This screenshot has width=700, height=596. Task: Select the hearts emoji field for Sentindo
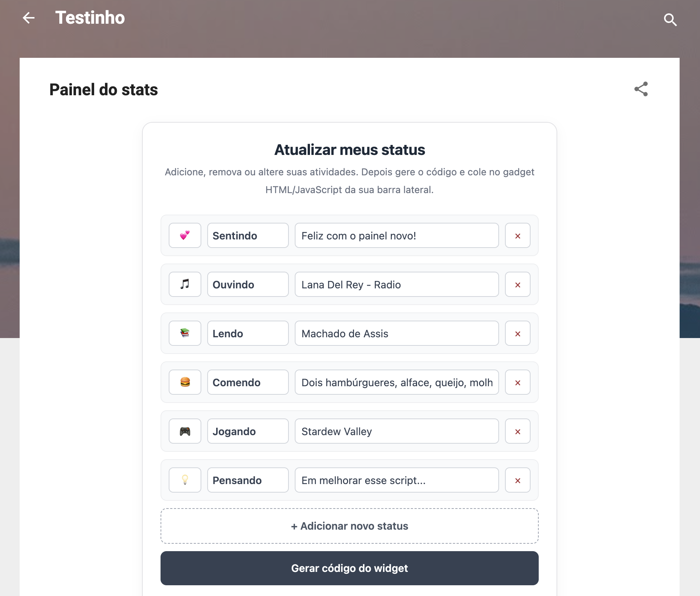[185, 235]
